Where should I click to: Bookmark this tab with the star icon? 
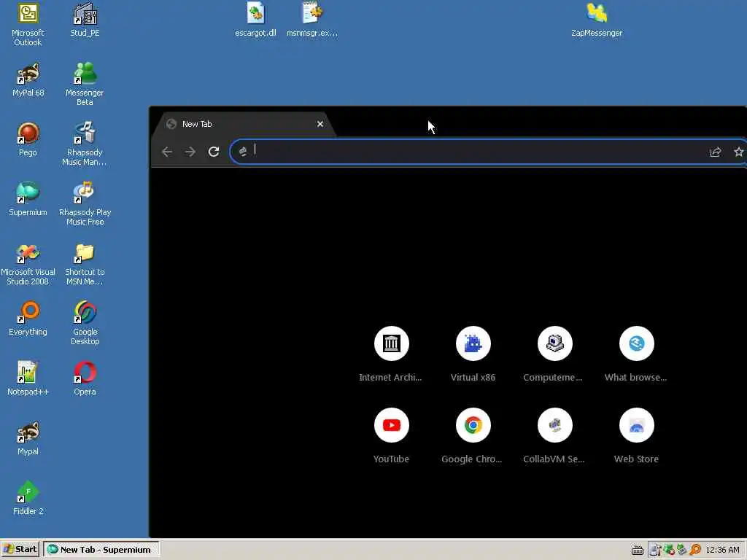click(738, 152)
